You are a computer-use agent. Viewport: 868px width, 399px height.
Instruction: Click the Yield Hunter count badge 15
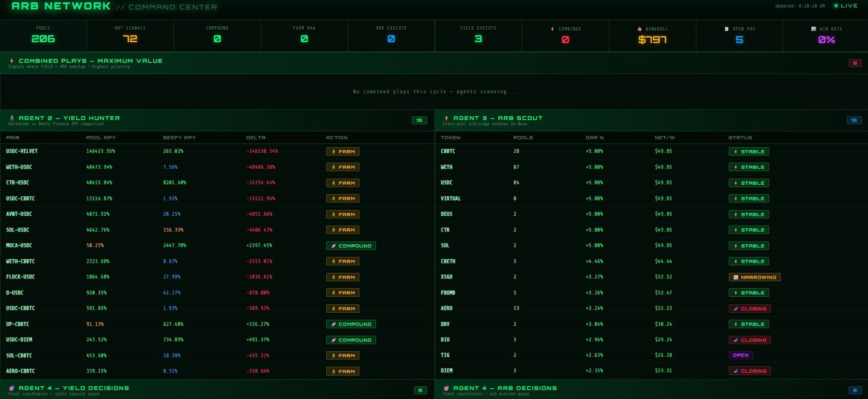coord(419,120)
